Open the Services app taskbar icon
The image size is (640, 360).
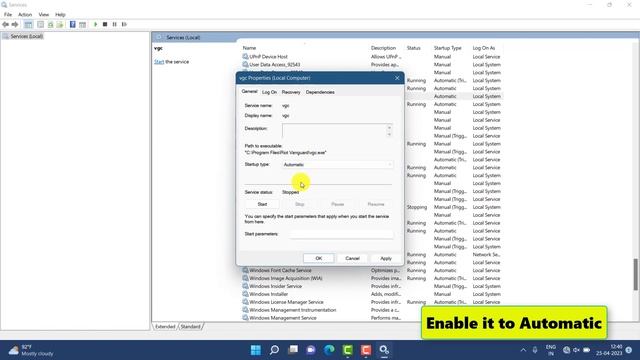pos(384,350)
